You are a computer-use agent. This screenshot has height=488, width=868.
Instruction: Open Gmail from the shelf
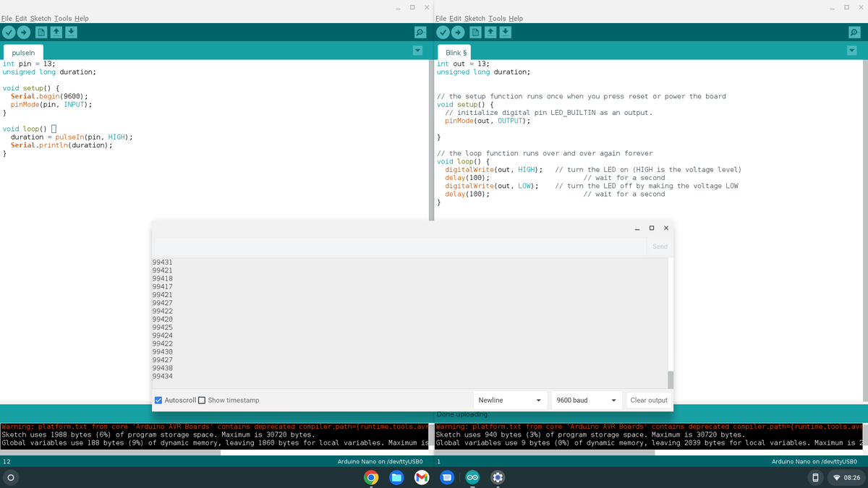point(422,477)
